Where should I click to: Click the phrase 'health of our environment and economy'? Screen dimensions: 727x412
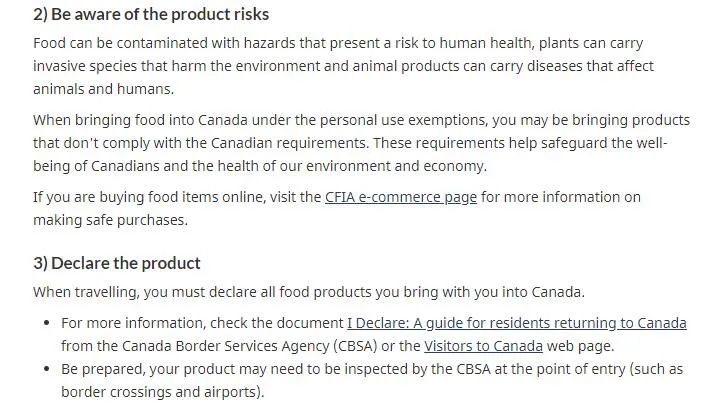pyautogui.click(x=374, y=166)
